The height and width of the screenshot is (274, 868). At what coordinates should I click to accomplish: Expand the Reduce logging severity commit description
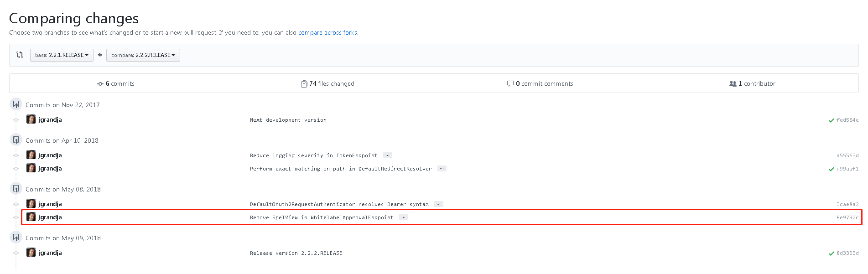coord(387,155)
